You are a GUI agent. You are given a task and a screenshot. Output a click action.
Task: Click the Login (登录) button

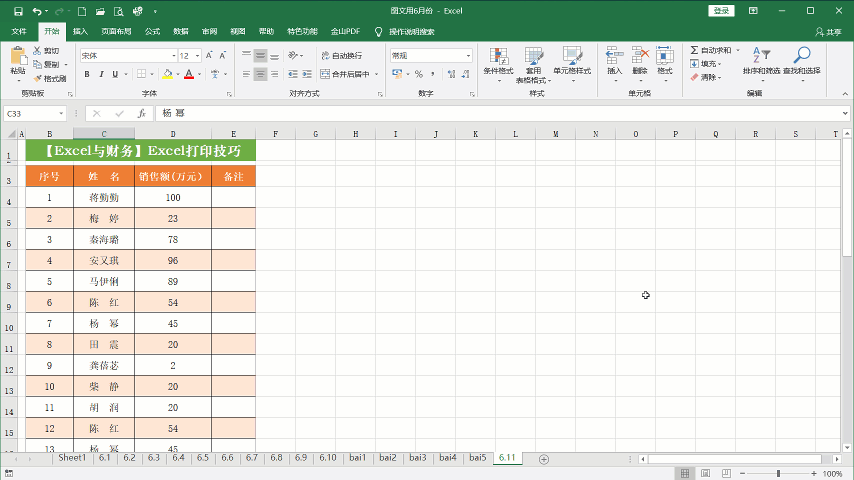(722, 11)
